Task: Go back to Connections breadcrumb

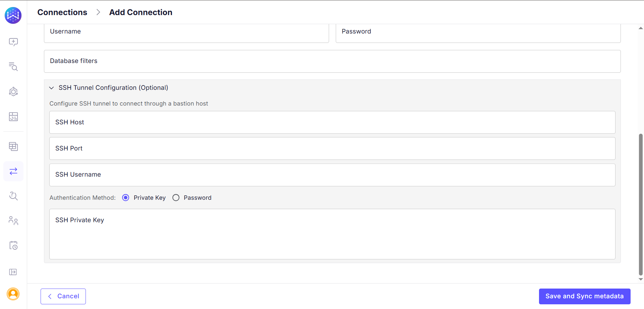Action: point(62,12)
